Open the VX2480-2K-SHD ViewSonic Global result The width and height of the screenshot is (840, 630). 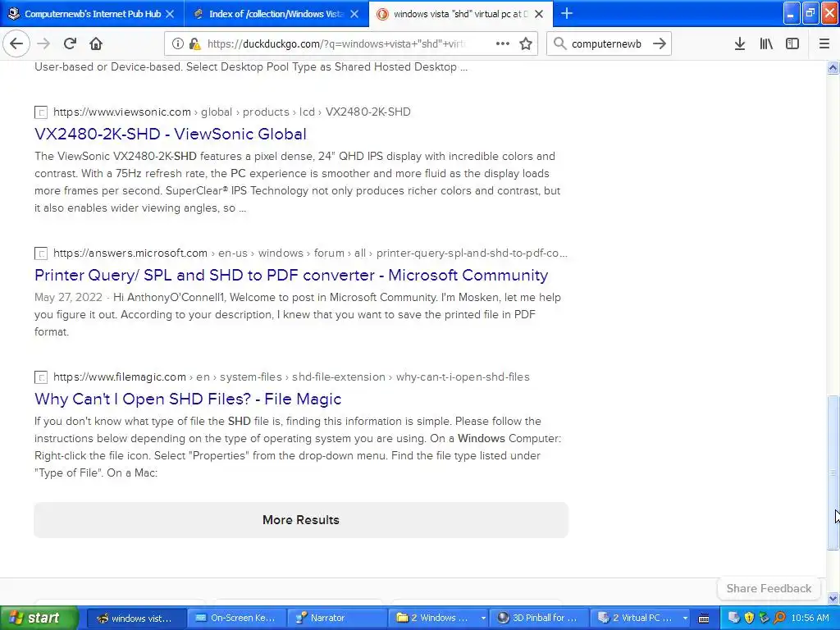click(171, 134)
